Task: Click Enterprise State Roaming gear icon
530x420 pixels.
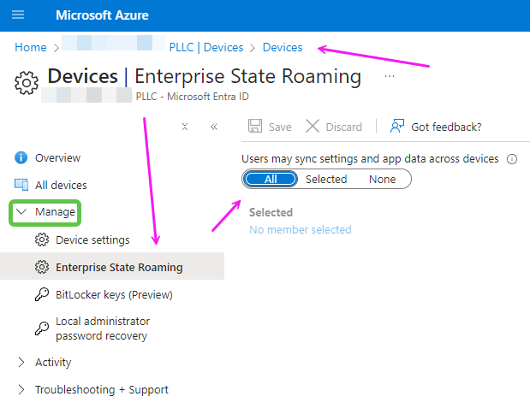Action: point(42,267)
